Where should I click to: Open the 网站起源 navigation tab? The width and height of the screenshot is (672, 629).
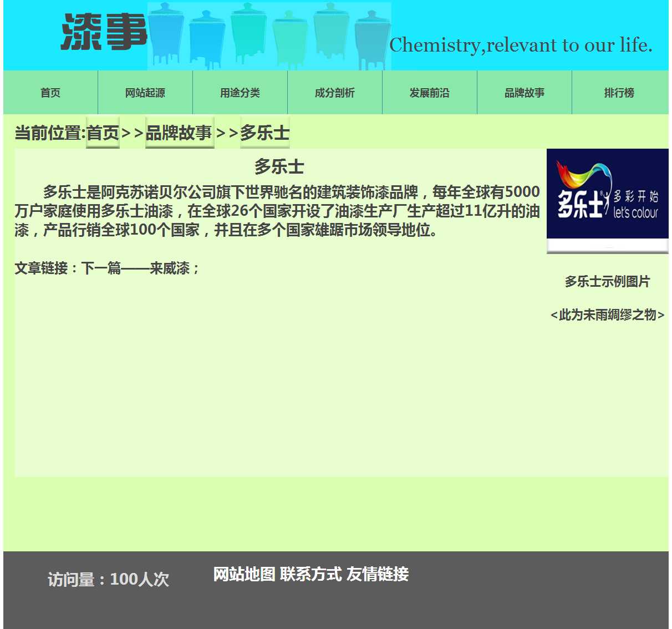point(145,93)
